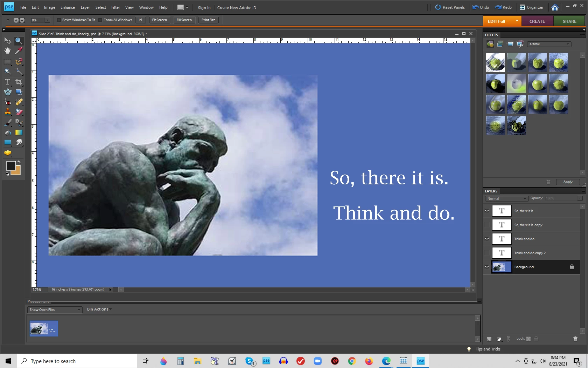Select the Sponge tool
The width and height of the screenshot is (588, 368).
coord(7,153)
